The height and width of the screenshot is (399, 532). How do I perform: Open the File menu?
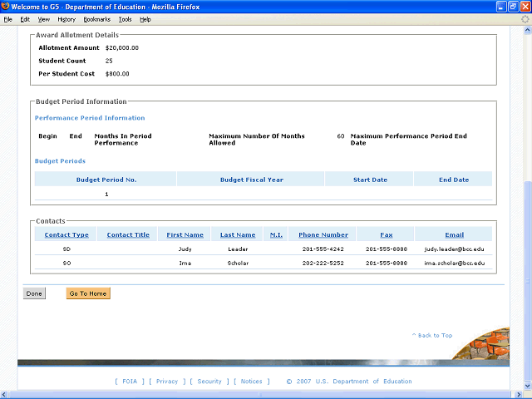click(7, 18)
